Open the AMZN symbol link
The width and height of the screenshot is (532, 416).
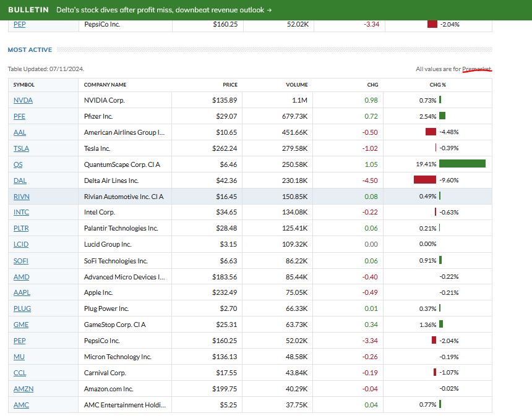[x=22, y=389]
